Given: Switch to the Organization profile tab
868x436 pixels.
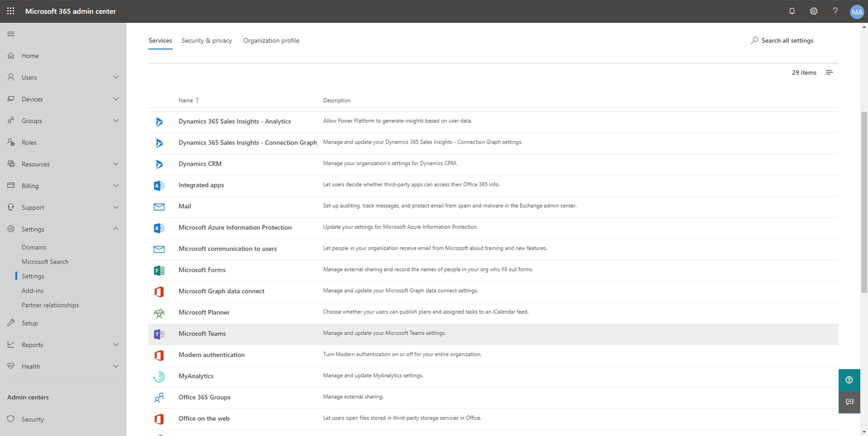Looking at the screenshot, I should (271, 40).
